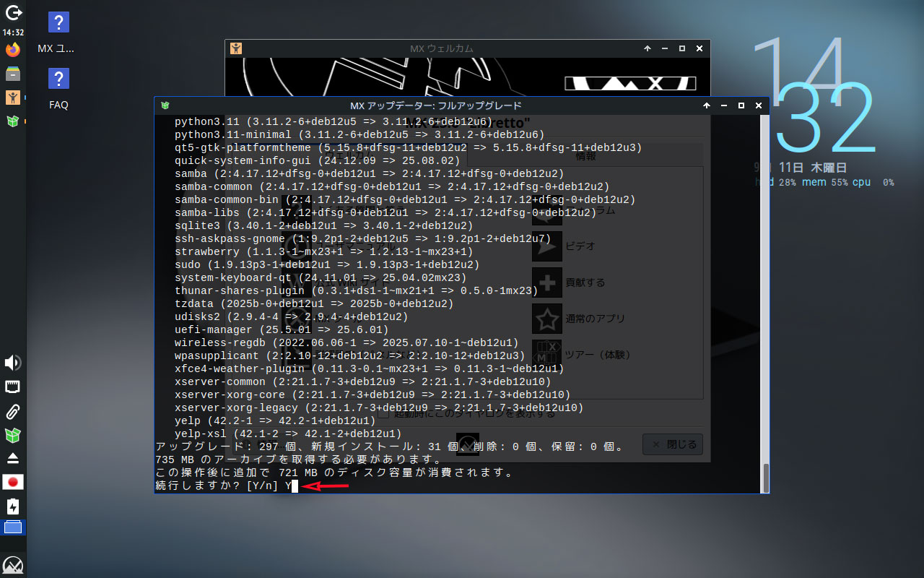Click the python3.11-minimal package line
This screenshot has width=924, height=578.
(x=359, y=134)
